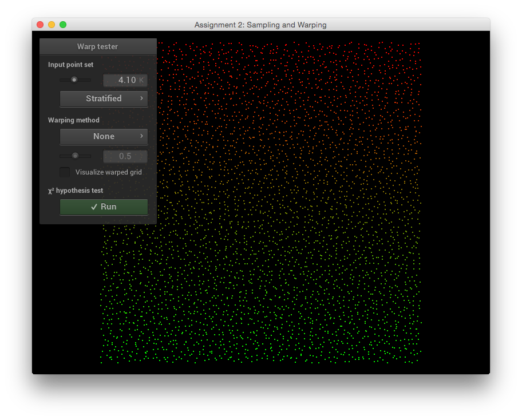Image resolution: width=522 pixels, height=420 pixels.
Task: Close the window with red button
Action: [x=40, y=25]
